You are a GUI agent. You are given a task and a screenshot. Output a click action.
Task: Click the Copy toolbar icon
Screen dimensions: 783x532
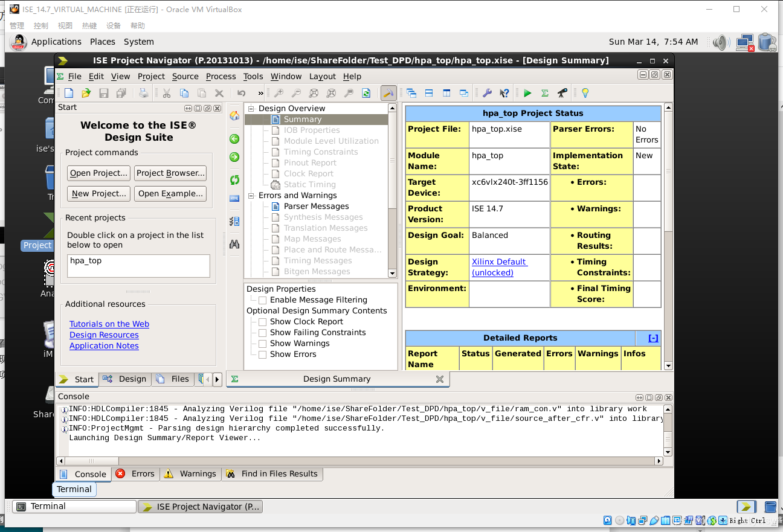pyautogui.click(x=184, y=93)
